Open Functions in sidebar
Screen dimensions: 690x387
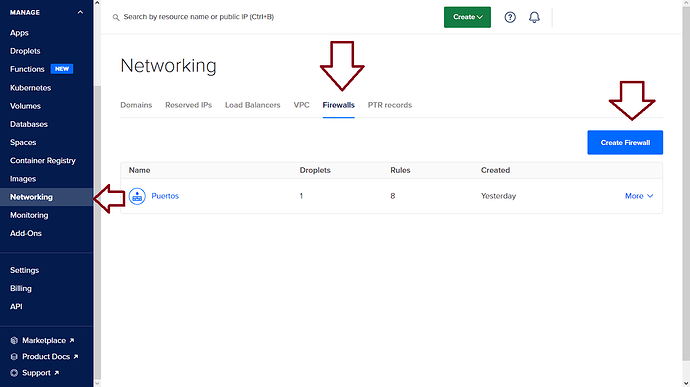pyautogui.click(x=27, y=69)
